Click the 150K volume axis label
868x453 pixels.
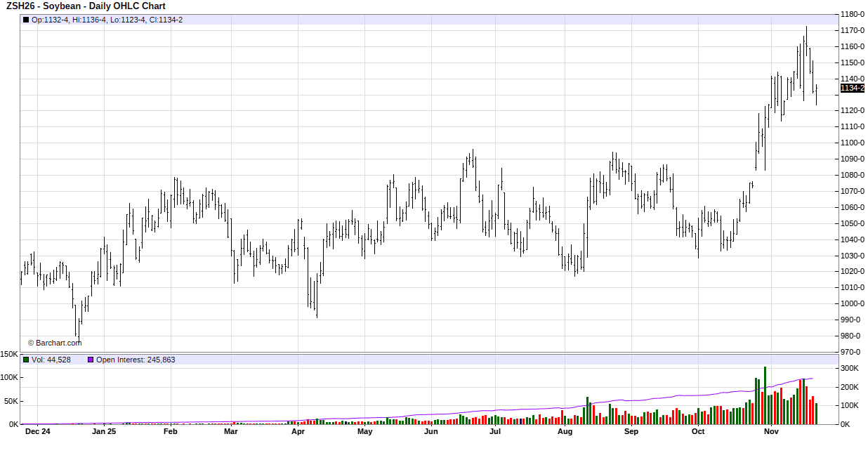pos(9,355)
